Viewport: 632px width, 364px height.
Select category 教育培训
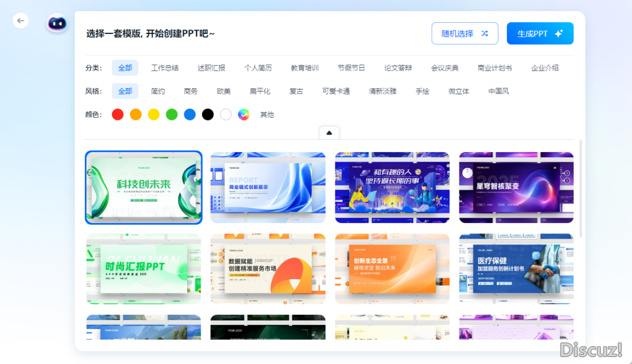pyautogui.click(x=305, y=68)
